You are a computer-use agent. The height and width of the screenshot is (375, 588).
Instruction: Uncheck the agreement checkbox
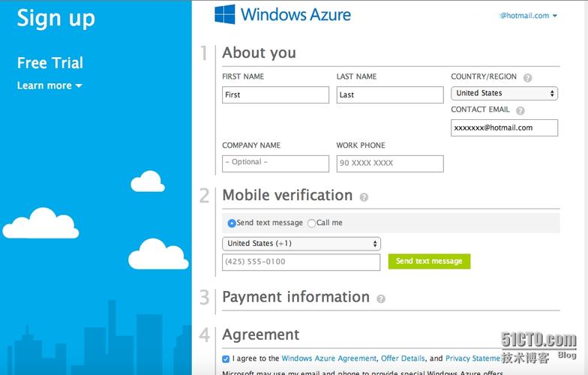click(225, 358)
